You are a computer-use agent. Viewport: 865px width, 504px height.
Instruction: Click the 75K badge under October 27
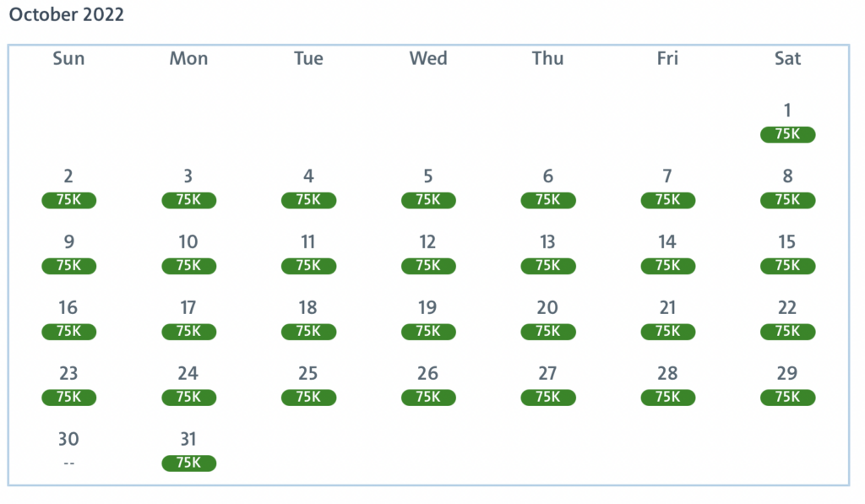click(x=548, y=398)
